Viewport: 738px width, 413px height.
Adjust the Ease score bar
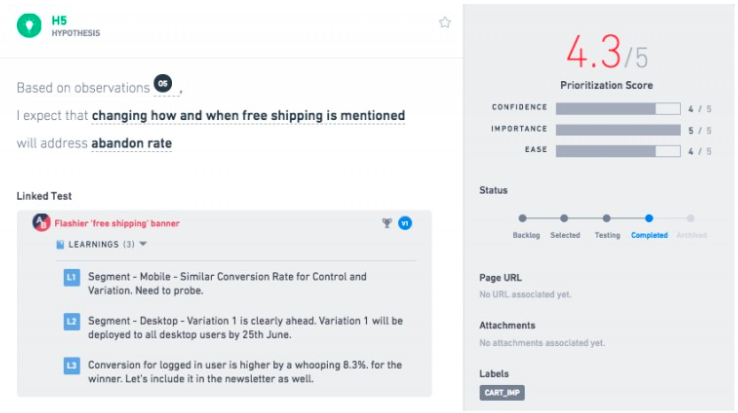click(x=618, y=151)
